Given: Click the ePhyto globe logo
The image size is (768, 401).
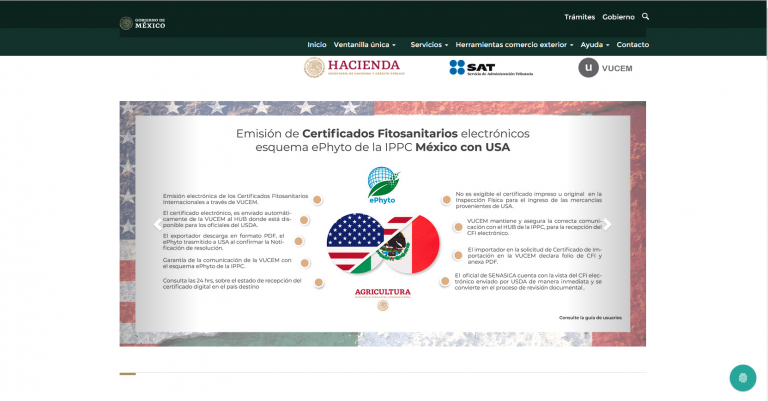Looking at the screenshot, I should coord(383,185).
